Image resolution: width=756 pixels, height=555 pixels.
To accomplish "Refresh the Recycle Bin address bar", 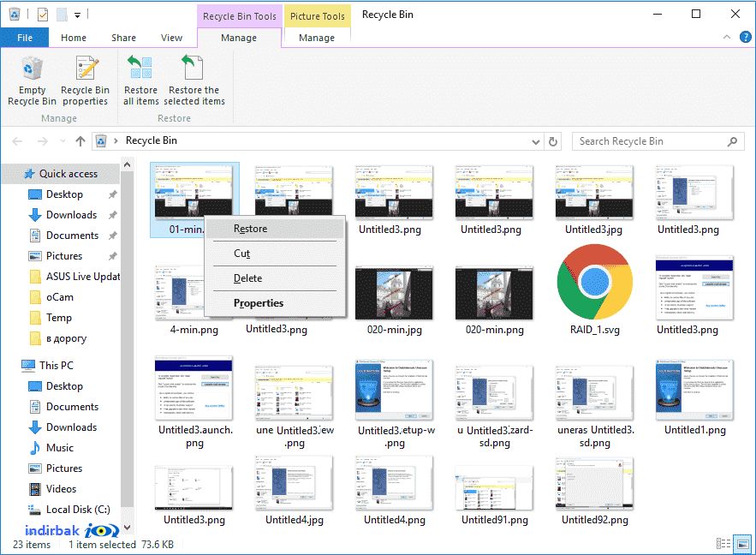I will click(x=553, y=141).
